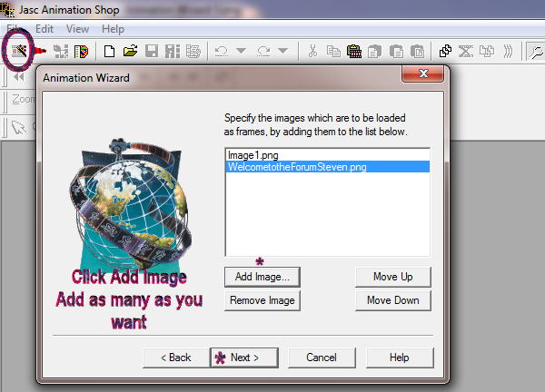Create a new animation with the blank page icon
The width and height of the screenshot is (545, 392).
110,52
